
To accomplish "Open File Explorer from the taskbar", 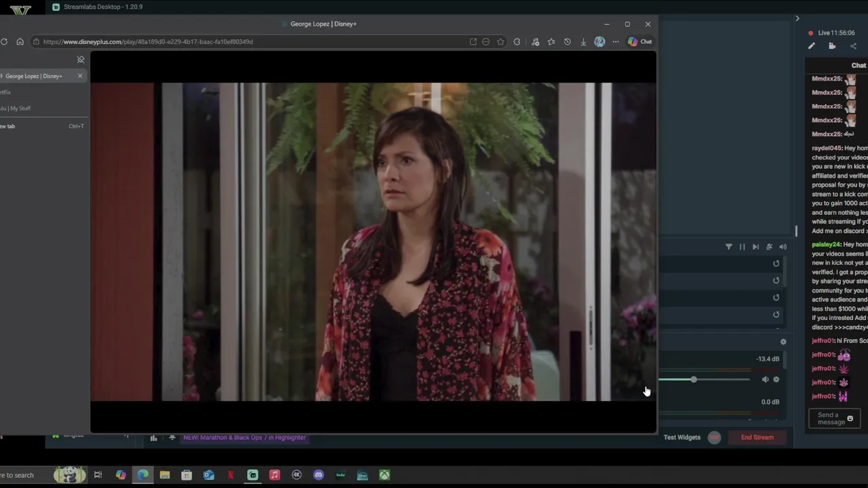I will (165, 475).
